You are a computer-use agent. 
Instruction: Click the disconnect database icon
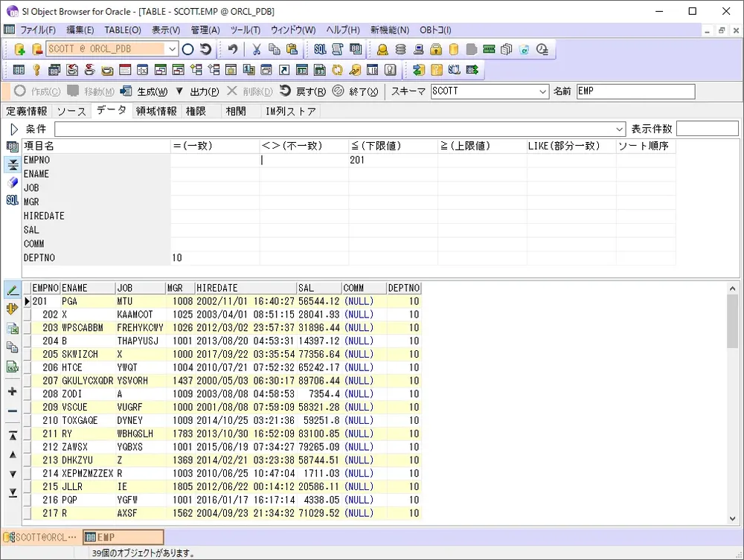pyautogui.click(x=37, y=49)
